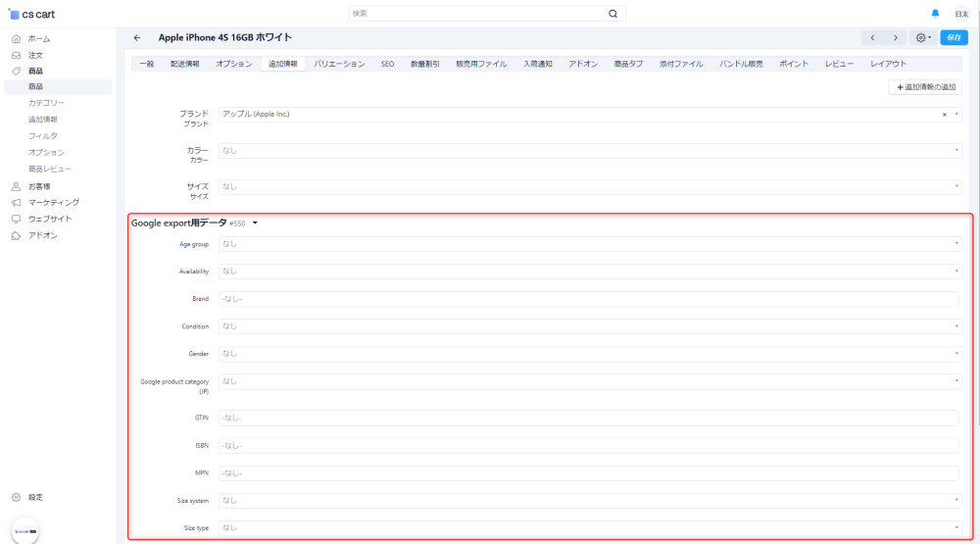The height and width of the screenshot is (544, 980).
Task: Open the Condition dropdown
Action: (x=589, y=326)
